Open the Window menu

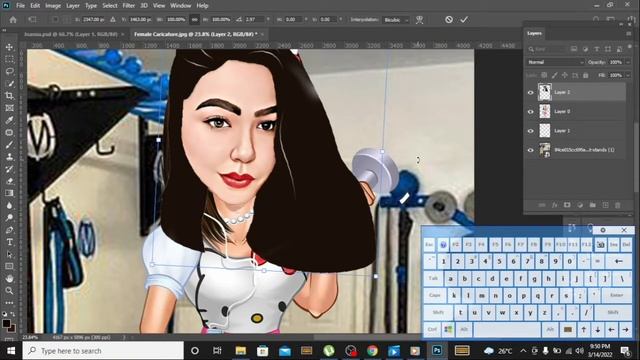tap(180, 6)
